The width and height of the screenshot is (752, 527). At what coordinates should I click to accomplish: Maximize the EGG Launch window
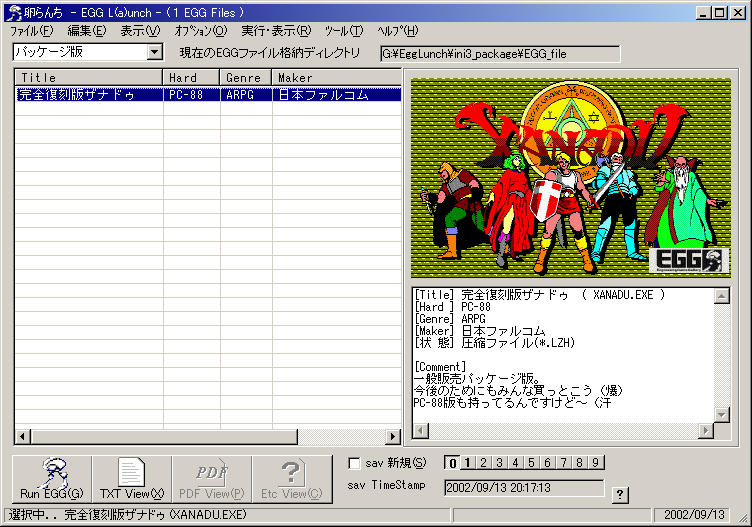pos(720,13)
